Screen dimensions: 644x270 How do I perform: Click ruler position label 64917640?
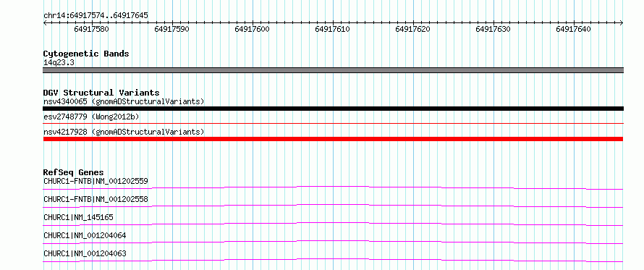573,29
